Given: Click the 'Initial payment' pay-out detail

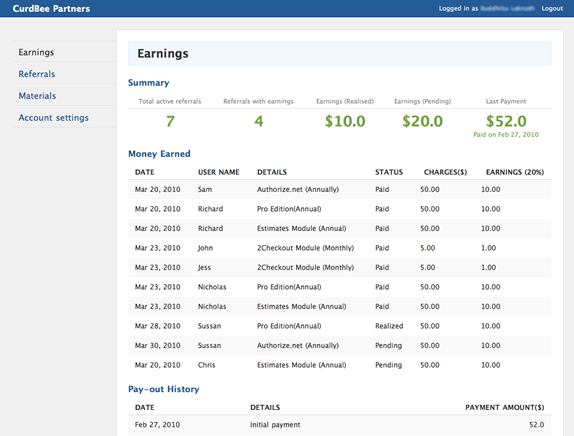Looking at the screenshot, I should 275,425.
